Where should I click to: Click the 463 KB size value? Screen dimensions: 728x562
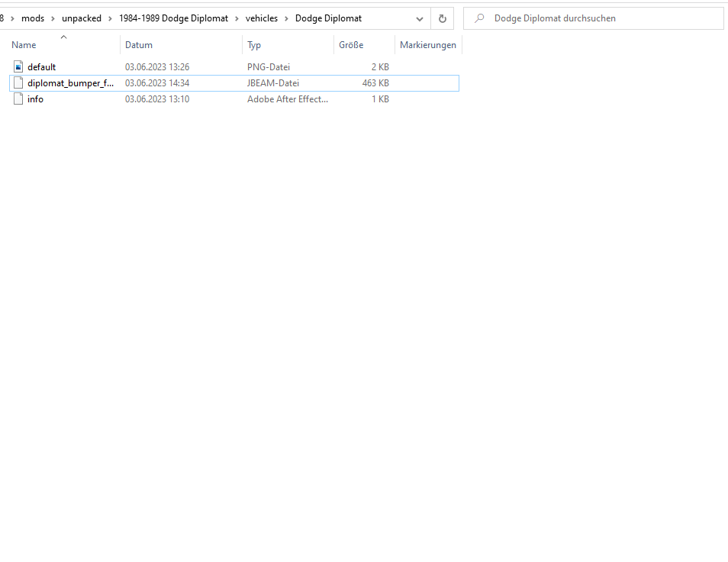tap(375, 83)
